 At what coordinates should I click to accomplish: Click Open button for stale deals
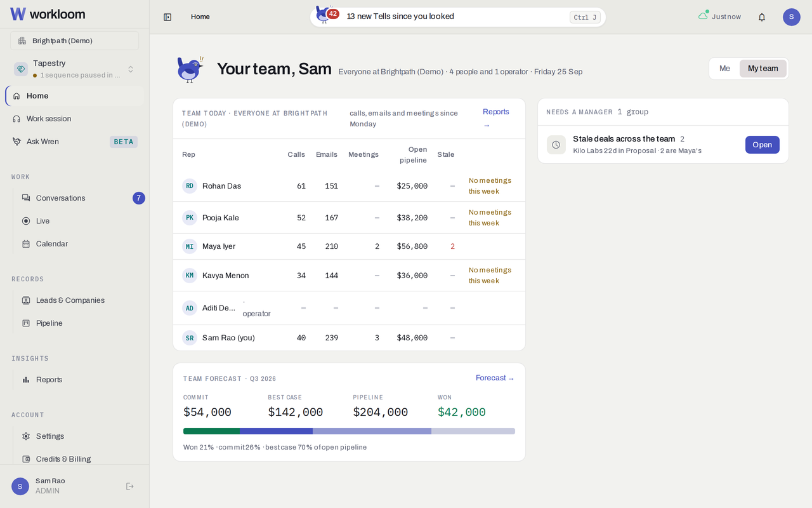point(762,145)
